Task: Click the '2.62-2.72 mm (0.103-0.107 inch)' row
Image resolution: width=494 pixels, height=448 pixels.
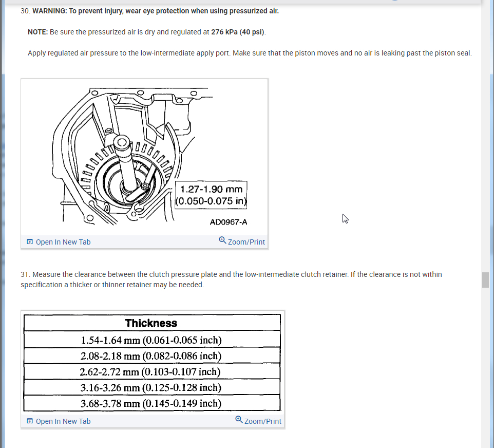Action: (152, 371)
